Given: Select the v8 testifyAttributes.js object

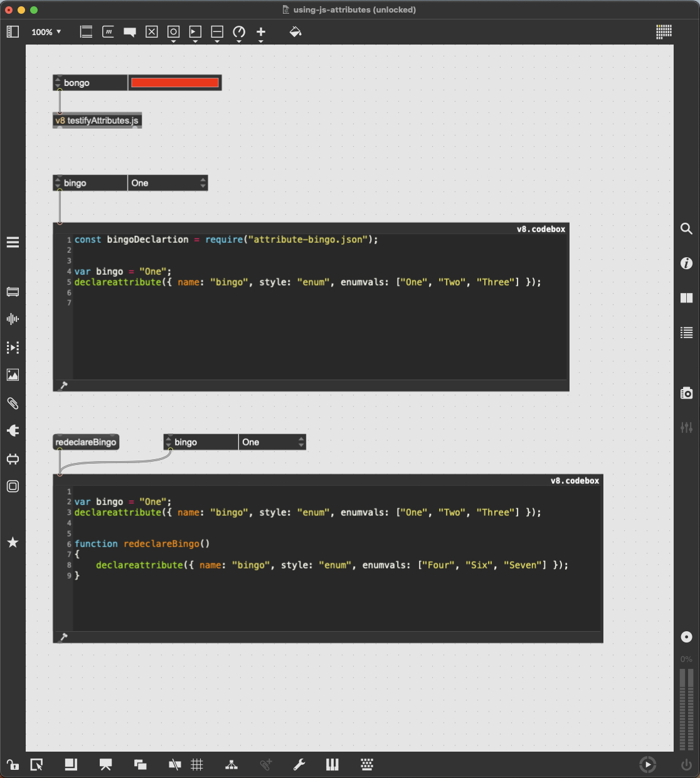Looking at the screenshot, I should coord(97,120).
